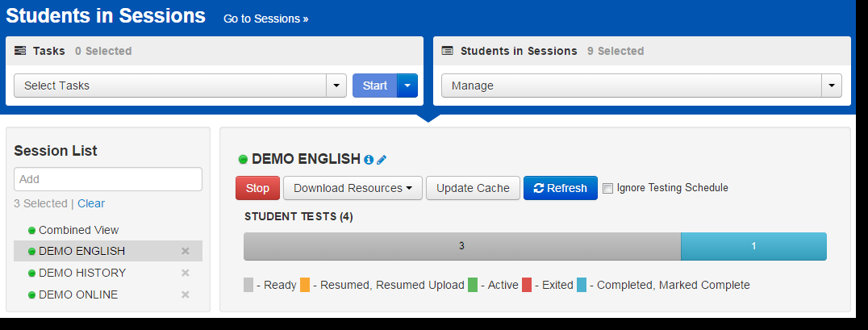Select DEMO ONLINE session
This screenshot has height=330, width=868.
[x=78, y=294]
